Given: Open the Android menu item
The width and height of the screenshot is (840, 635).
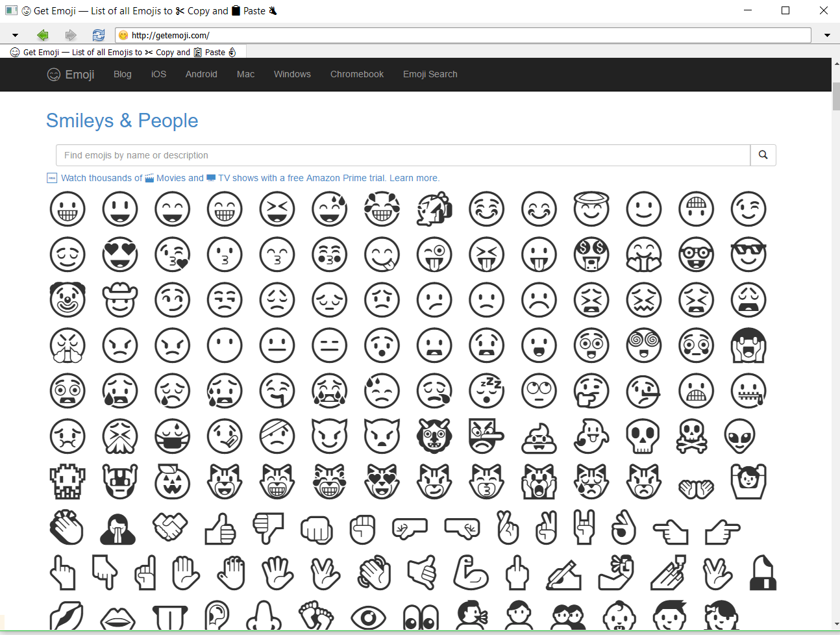Looking at the screenshot, I should [x=201, y=74].
